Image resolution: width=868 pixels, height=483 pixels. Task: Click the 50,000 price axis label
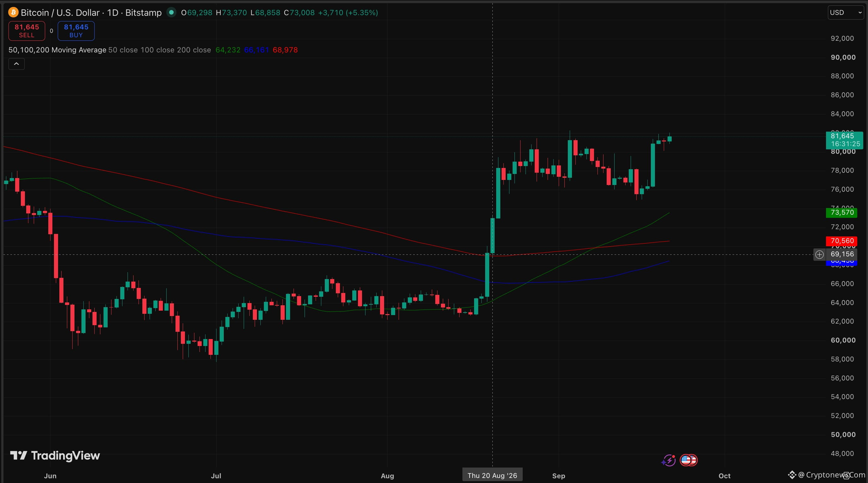[x=843, y=434]
